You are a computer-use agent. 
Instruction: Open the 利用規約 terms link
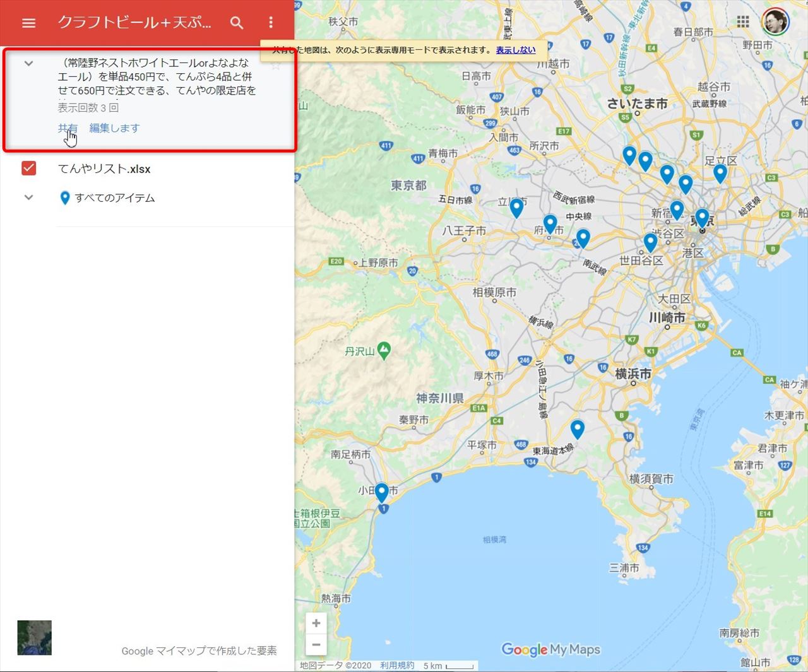tap(397, 665)
